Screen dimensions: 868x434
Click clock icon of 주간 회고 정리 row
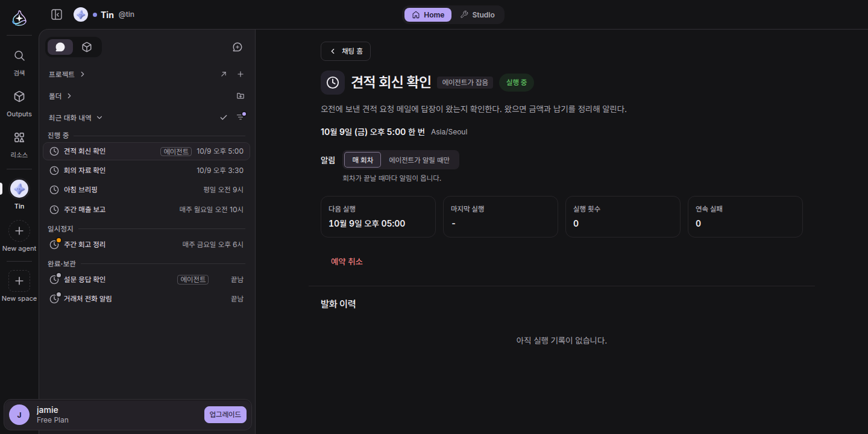point(54,245)
